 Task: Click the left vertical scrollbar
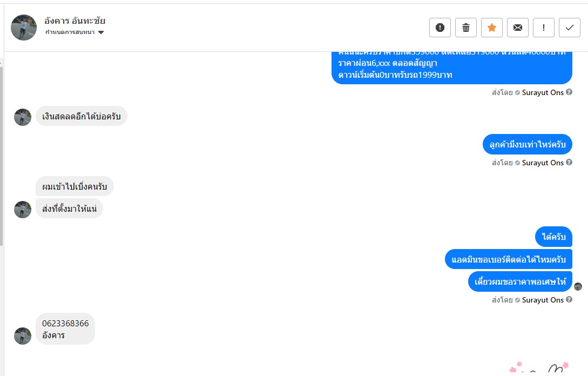pos(2,162)
